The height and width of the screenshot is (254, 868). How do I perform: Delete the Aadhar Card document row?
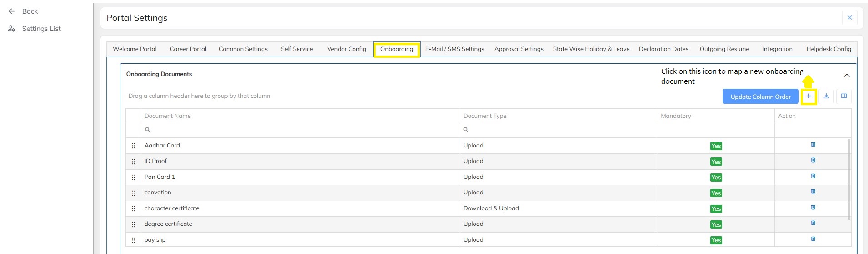coord(813,145)
